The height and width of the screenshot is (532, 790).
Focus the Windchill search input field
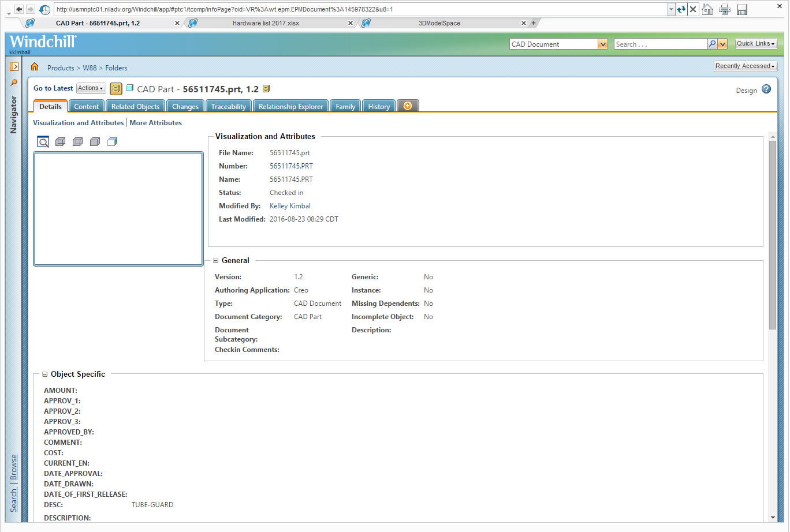(x=661, y=44)
